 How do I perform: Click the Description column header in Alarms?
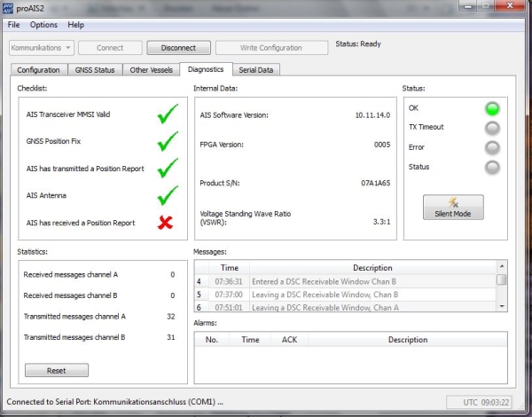point(408,340)
